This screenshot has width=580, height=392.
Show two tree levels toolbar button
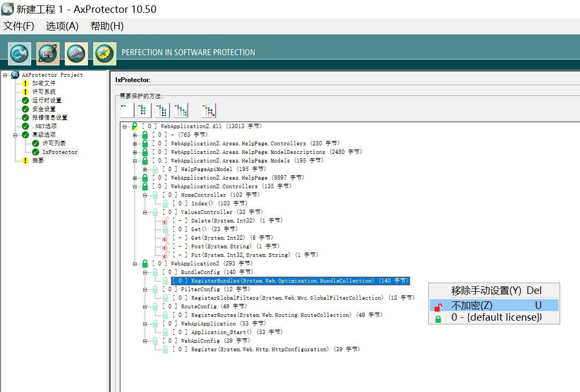(145, 110)
